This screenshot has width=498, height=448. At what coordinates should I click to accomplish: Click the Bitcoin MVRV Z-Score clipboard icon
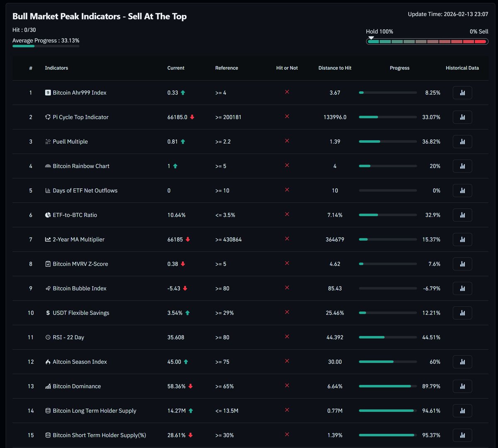tap(48, 264)
